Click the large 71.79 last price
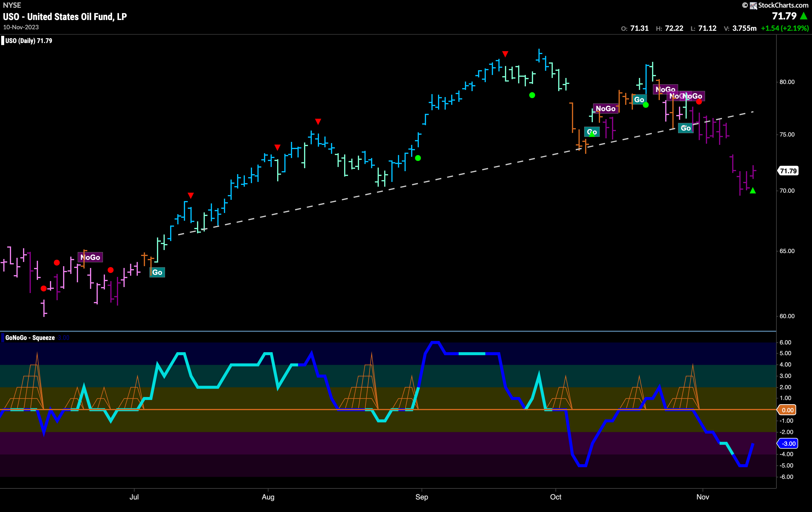812x512 pixels. tap(784, 16)
